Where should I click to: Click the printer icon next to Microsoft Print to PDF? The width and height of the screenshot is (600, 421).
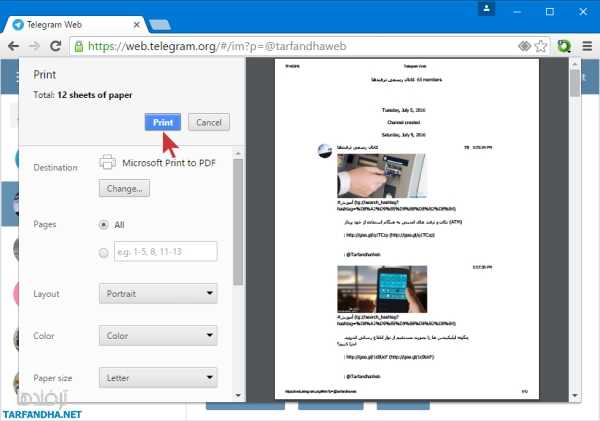pyautogui.click(x=108, y=162)
